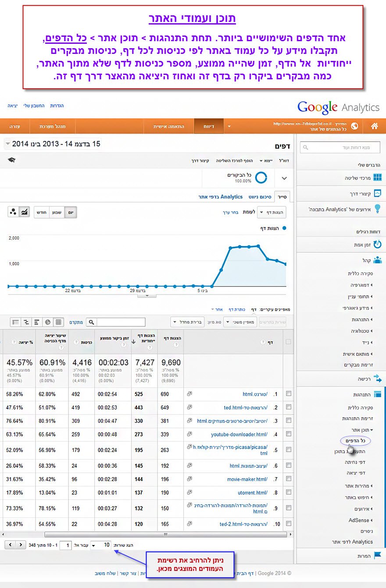The image size is (386, 588).
Task: Expand the secondary dimension dropdown (מאפיין משני)
Action: (x=239, y=322)
